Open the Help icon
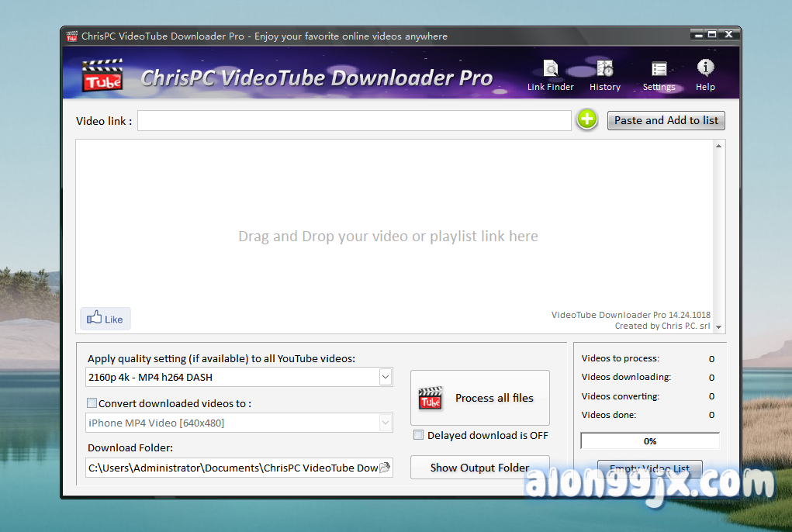The width and height of the screenshot is (792, 532). point(705,75)
